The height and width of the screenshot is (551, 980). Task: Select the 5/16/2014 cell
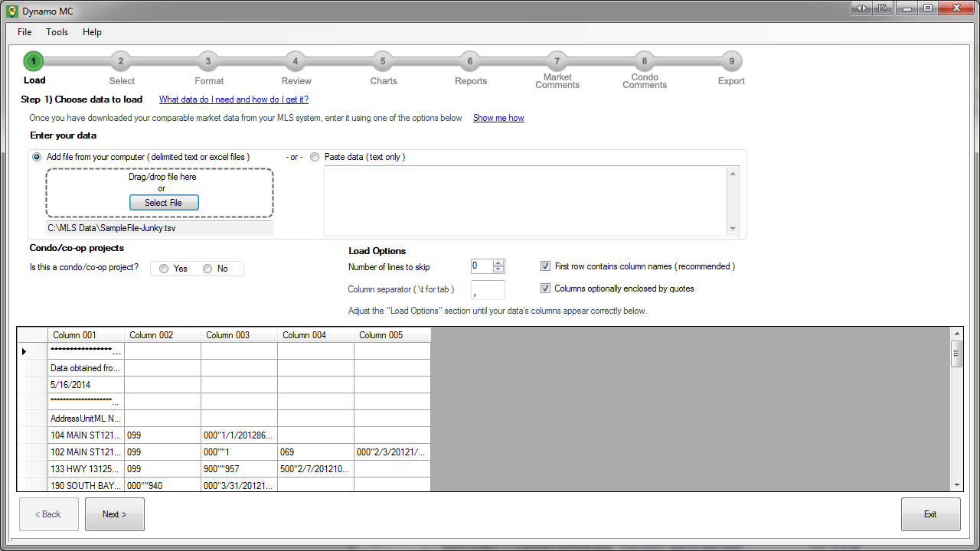coord(86,385)
